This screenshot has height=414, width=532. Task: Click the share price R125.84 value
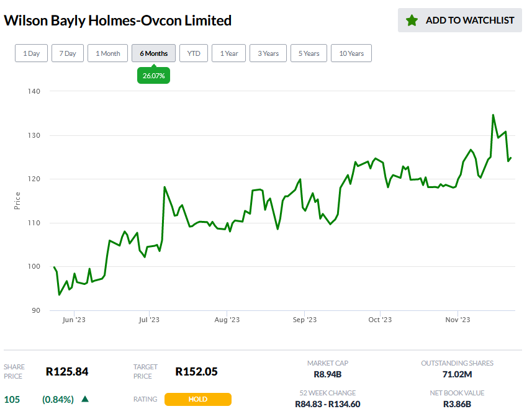click(x=67, y=372)
